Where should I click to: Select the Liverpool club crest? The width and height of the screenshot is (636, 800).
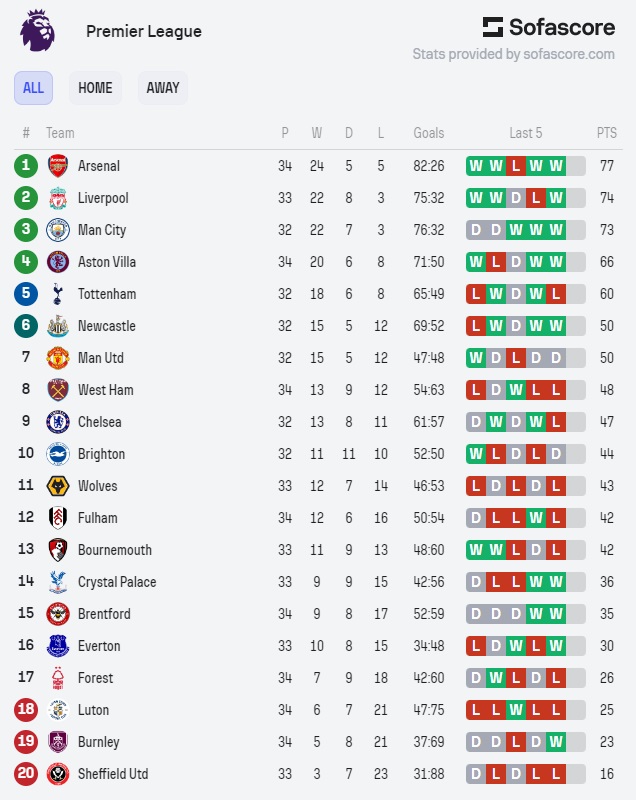point(58,198)
